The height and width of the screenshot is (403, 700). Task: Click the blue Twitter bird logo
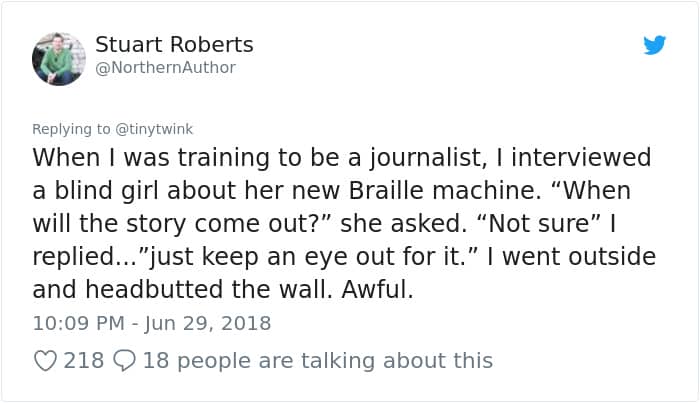[654, 45]
